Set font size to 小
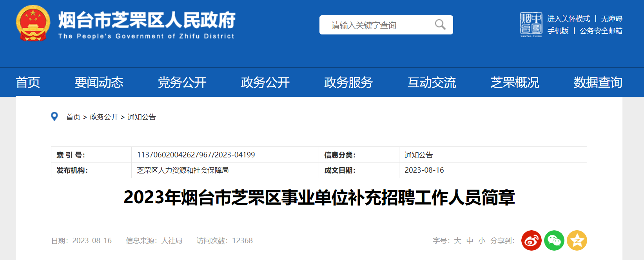644x260 pixels. coord(482,241)
